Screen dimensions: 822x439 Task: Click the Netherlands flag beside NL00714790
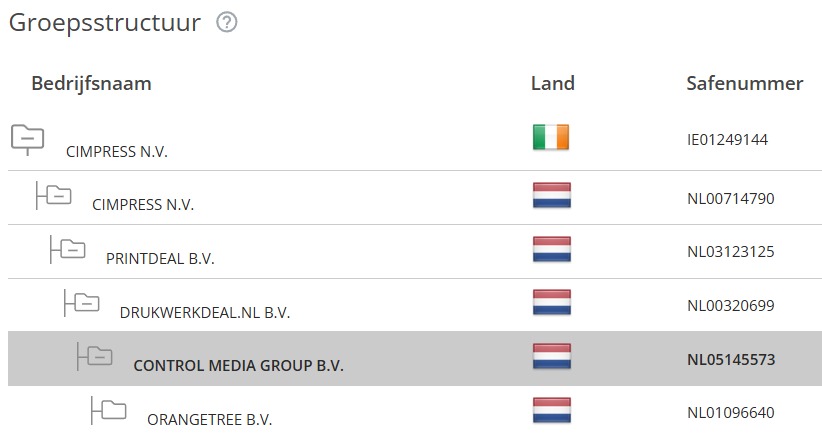(x=552, y=195)
